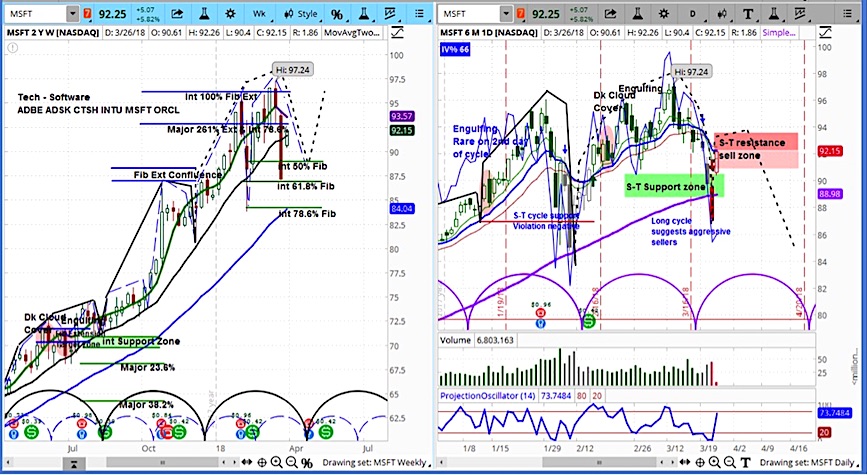
Task: Click the MSFT symbol field in weekly chart
Action: pos(35,14)
